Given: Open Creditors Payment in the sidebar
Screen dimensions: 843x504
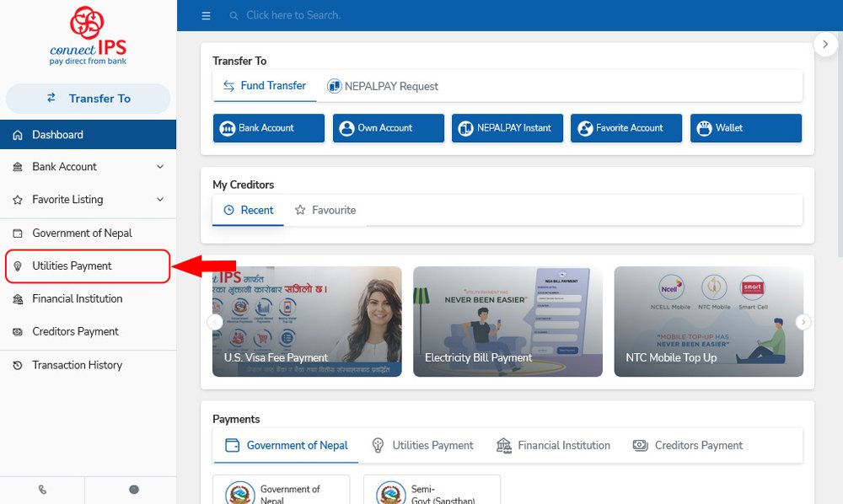Looking at the screenshot, I should pos(89,331).
